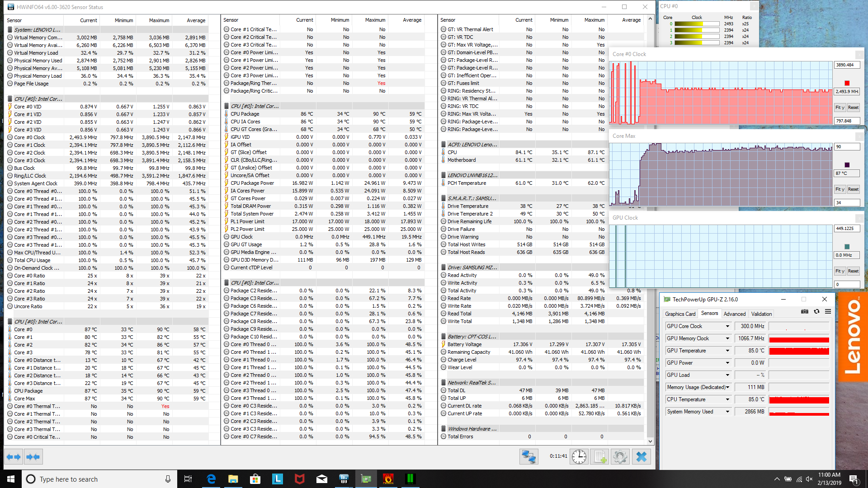Open the Action Center notification icon
Image resolution: width=868 pixels, height=488 pixels.
tap(854, 479)
